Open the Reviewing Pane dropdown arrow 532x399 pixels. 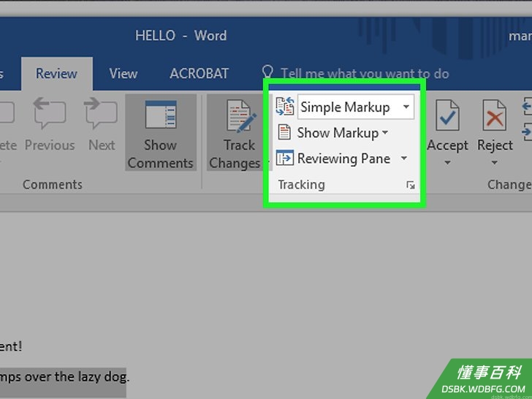tap(403, 158)
